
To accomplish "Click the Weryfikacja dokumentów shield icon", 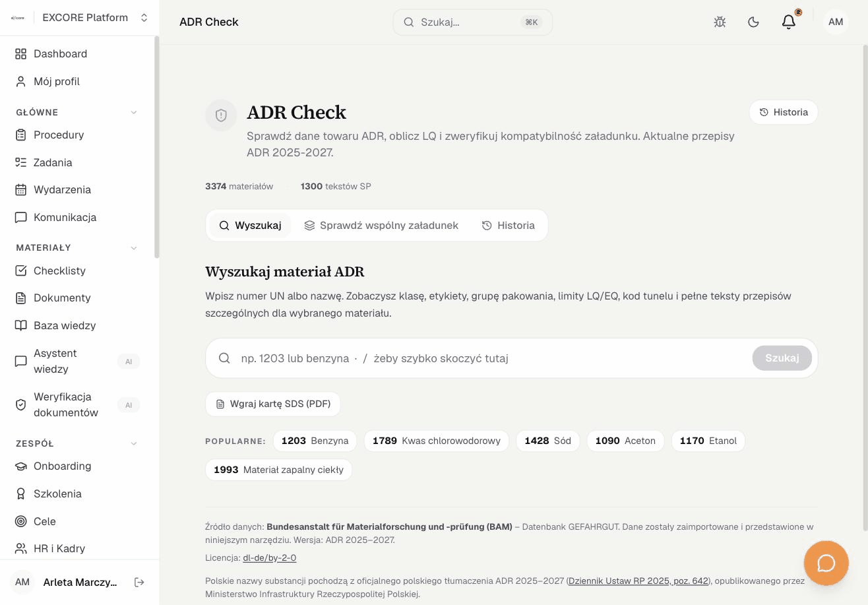I will [x=21, y=404].
